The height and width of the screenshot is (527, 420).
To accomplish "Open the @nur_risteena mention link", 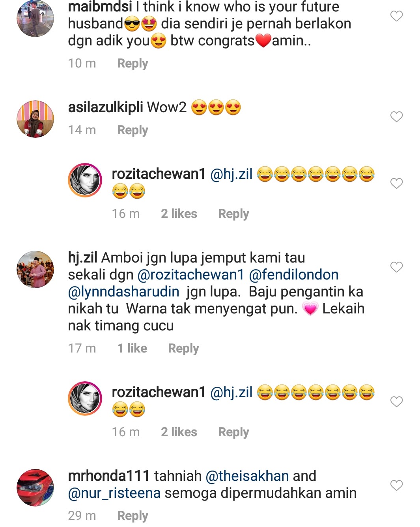I will click(x=114, y=493).
